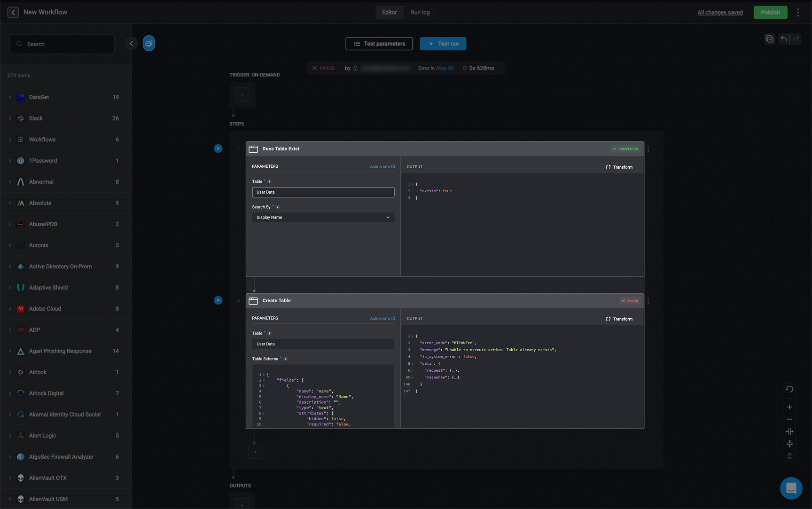Open the workflow three-dot options menu
Viewport: 812px width, 509px height.
click(797, 13)
